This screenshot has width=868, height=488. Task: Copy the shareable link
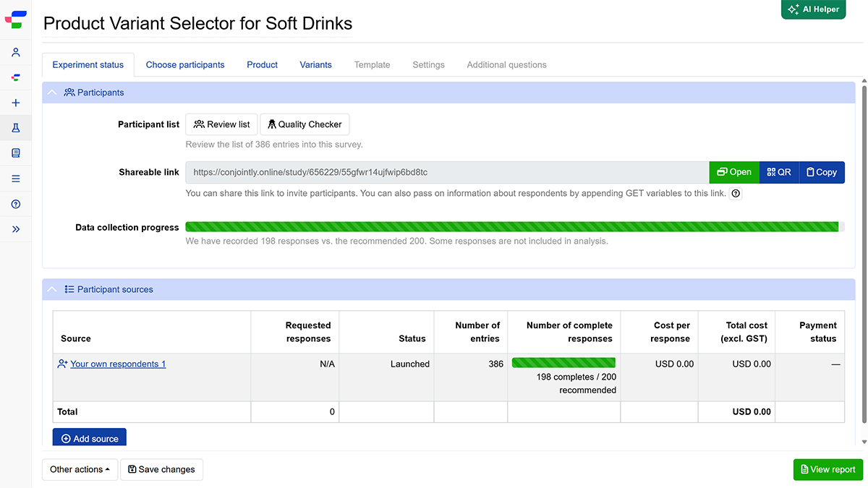(x=822, y=172)
